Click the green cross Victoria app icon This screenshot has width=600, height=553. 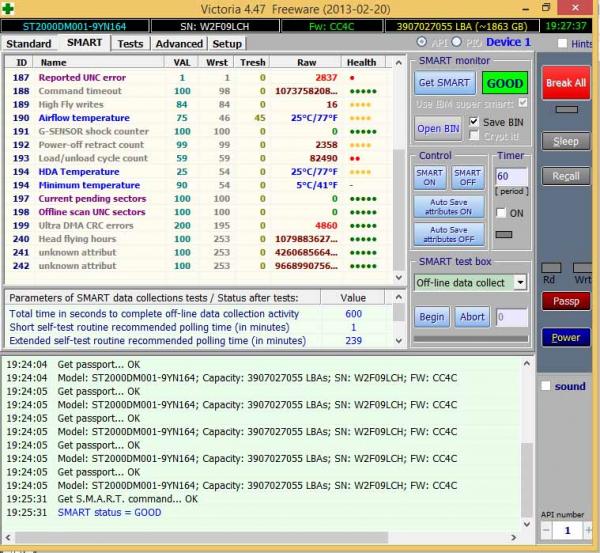click(9, 8)
